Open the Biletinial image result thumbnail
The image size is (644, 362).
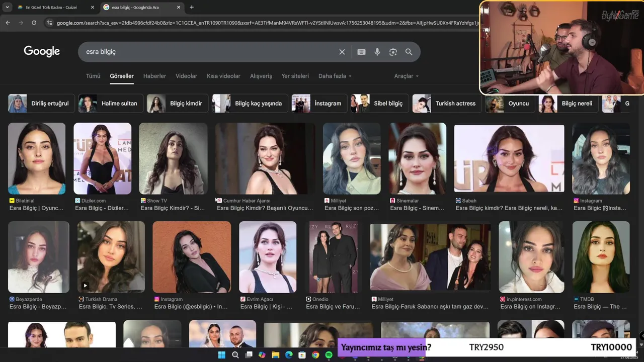point(37,158)
